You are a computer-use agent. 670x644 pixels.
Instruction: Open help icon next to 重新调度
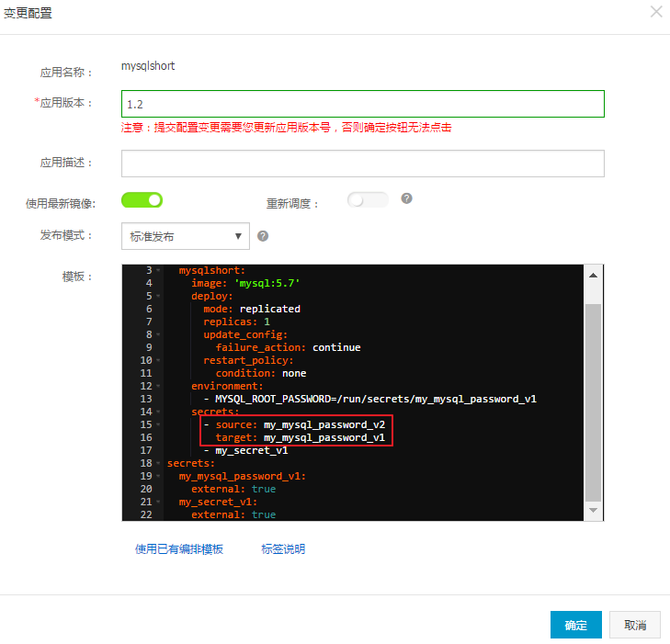click(x=406, y=198)
